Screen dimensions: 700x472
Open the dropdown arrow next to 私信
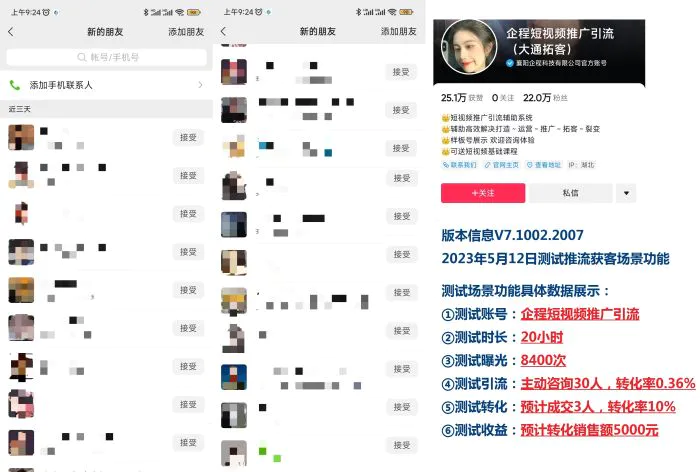point(626,193)
